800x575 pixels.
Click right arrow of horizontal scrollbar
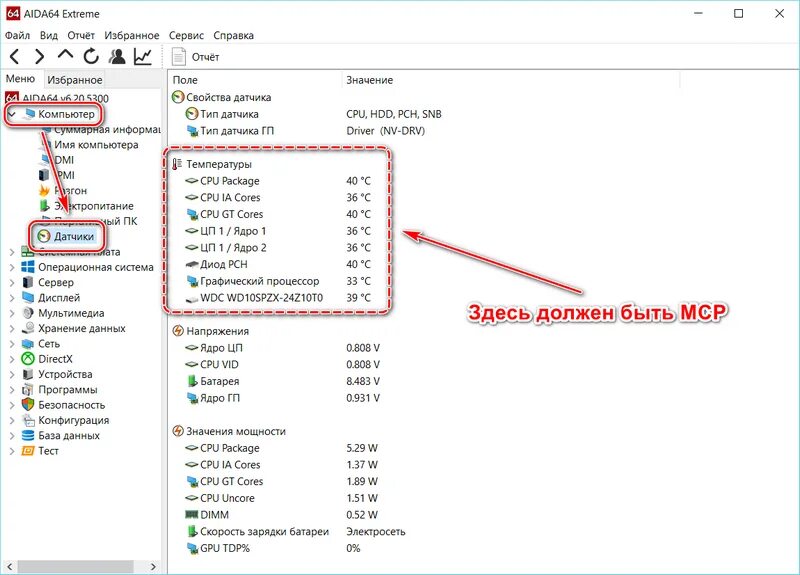pyautogui.click(x=153, y=566)
